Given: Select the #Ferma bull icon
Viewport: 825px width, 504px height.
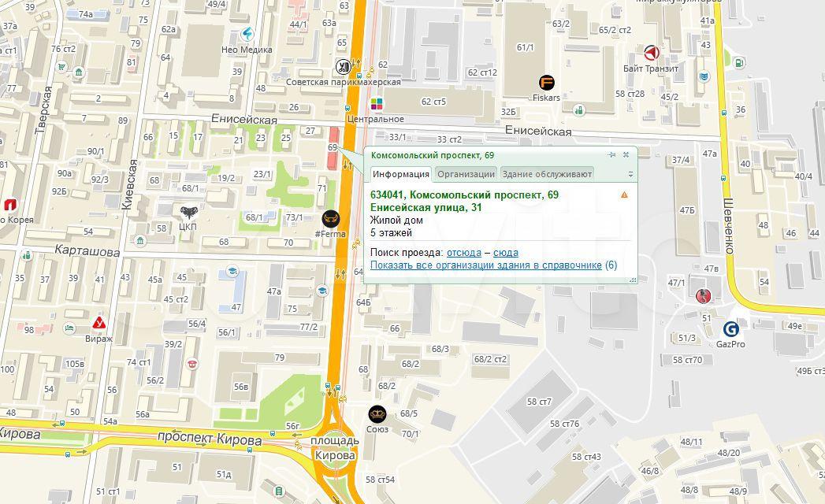Looking at the screenshot, I should click(330, 218).
